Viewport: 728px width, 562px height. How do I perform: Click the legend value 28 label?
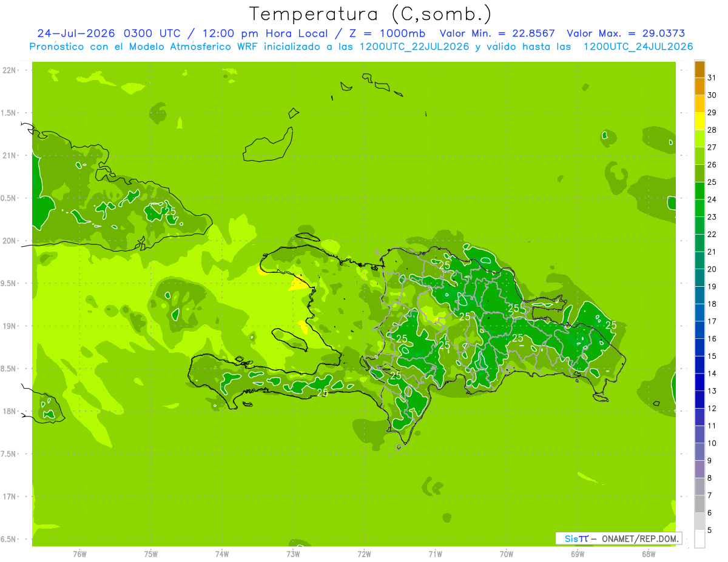(x=712, y=130)
